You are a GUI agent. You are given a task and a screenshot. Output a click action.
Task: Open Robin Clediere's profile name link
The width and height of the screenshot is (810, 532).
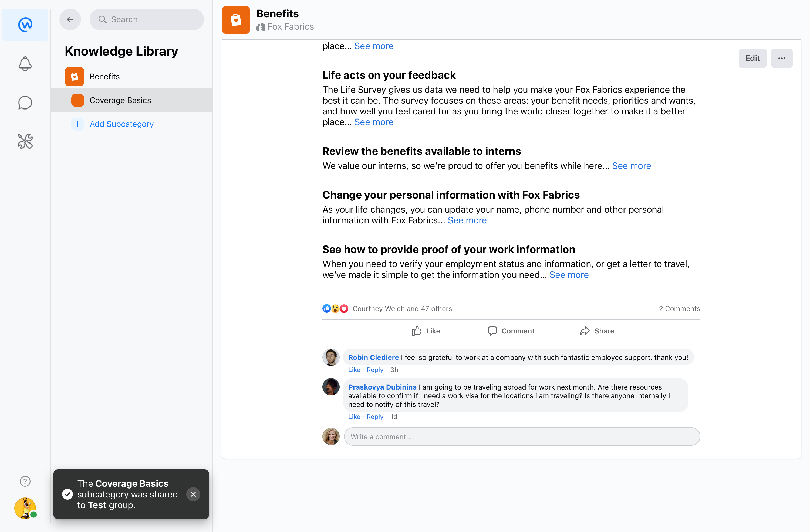coord(373,357)
